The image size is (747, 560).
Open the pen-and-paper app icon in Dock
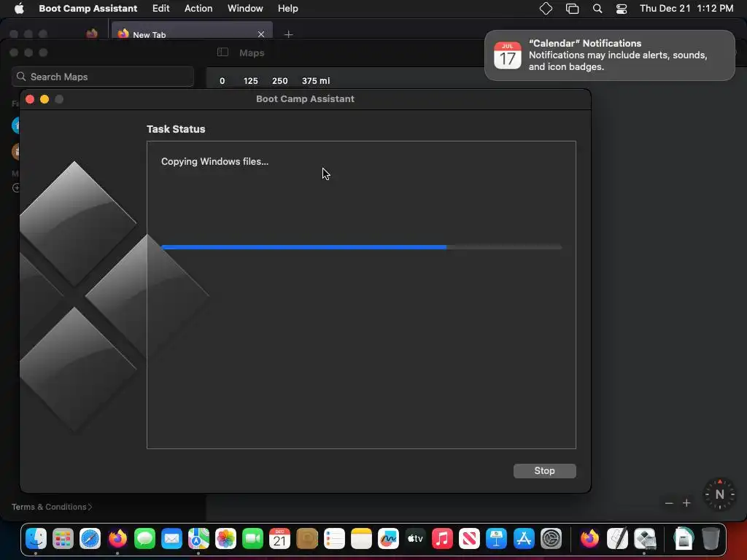click(x=617, y=539)
